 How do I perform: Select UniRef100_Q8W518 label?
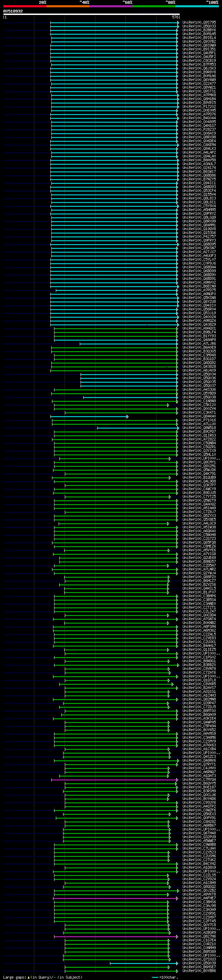pos(199,428)
